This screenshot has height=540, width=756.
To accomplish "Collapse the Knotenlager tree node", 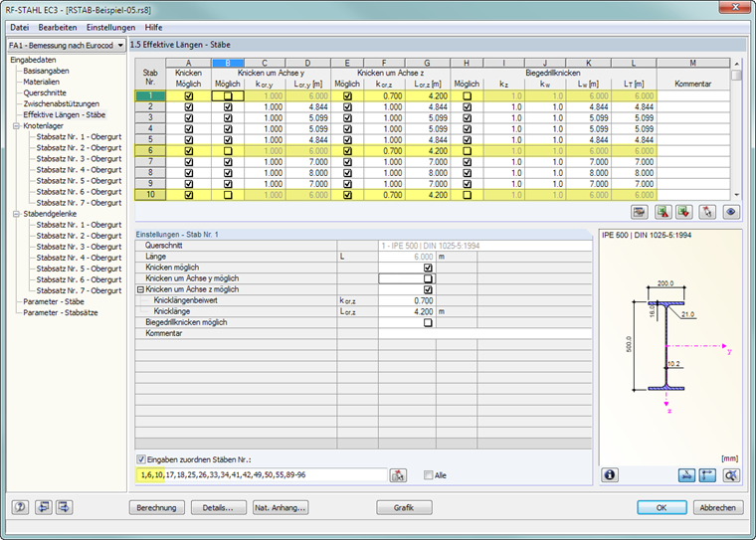I will 16,126.
